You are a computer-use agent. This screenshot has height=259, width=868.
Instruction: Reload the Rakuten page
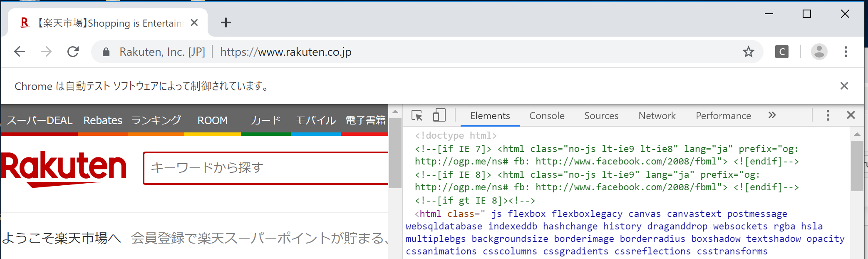[73, 52]
